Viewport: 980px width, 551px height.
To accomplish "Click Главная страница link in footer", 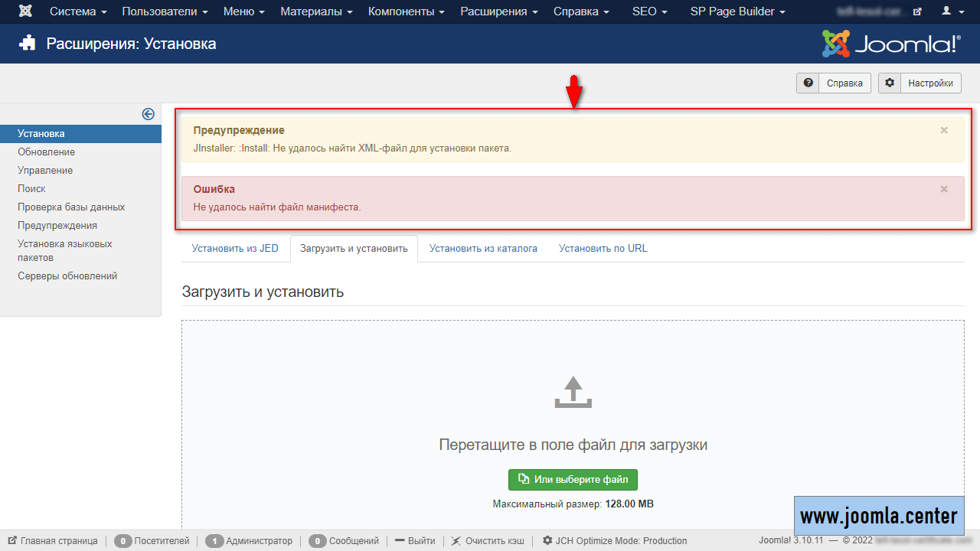I will pyautogui.click(x=53, y=541).
